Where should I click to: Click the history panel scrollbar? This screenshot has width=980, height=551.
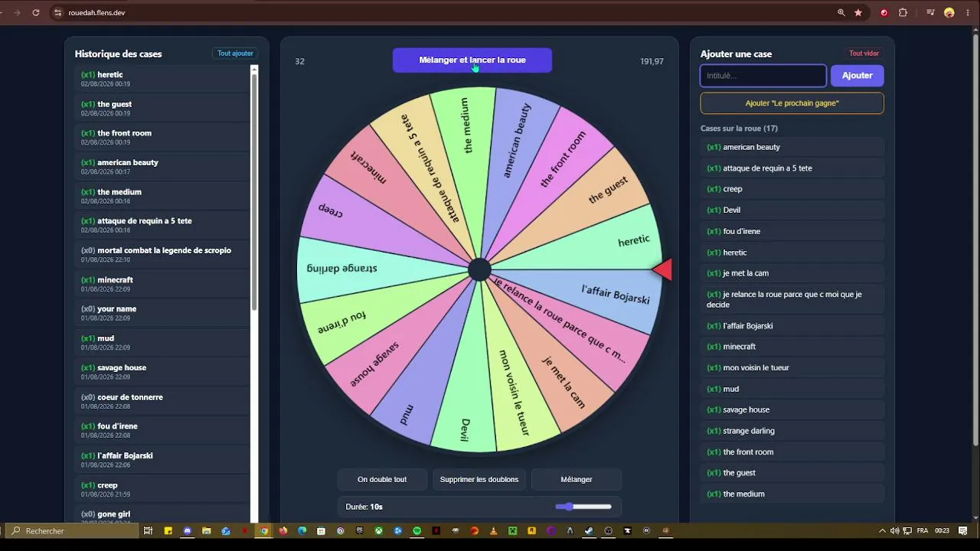(255, 191)
